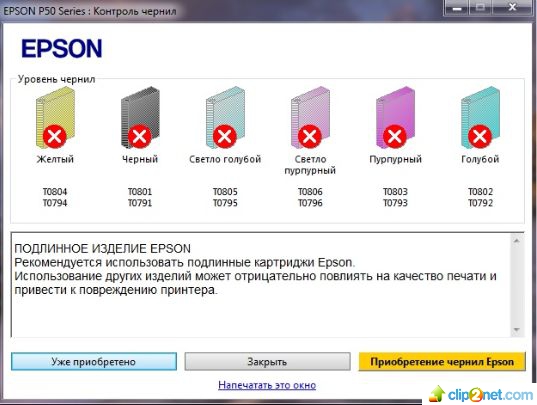This screenshot has width=537, height=405.
Task: Click cartridge code T0795
Action: (225, 203)
